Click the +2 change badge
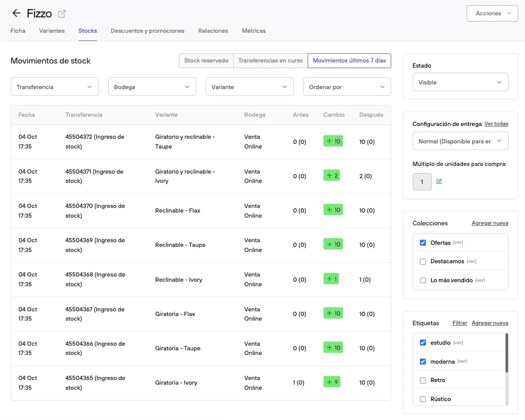The width and height of the screenshot is (525, 420). pos(332,175)
